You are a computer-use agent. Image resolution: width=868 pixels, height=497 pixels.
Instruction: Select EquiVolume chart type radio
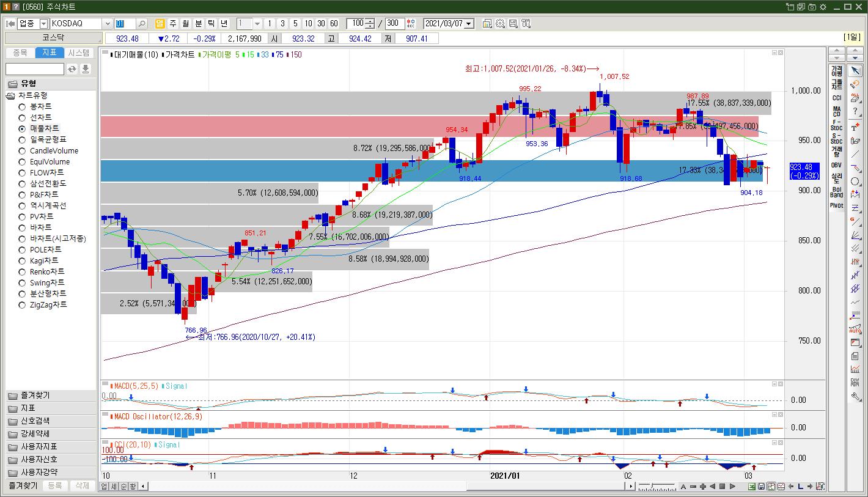pos(22,162)
